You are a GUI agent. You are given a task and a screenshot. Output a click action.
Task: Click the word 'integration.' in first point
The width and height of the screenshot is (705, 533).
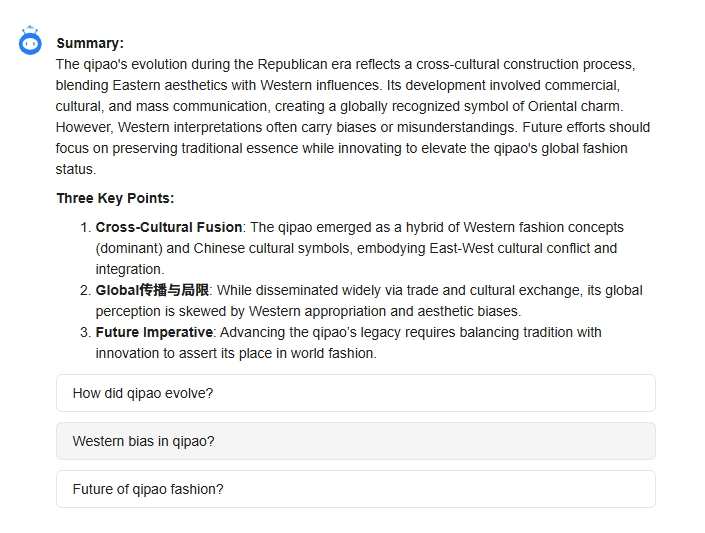tap(130, 269)
